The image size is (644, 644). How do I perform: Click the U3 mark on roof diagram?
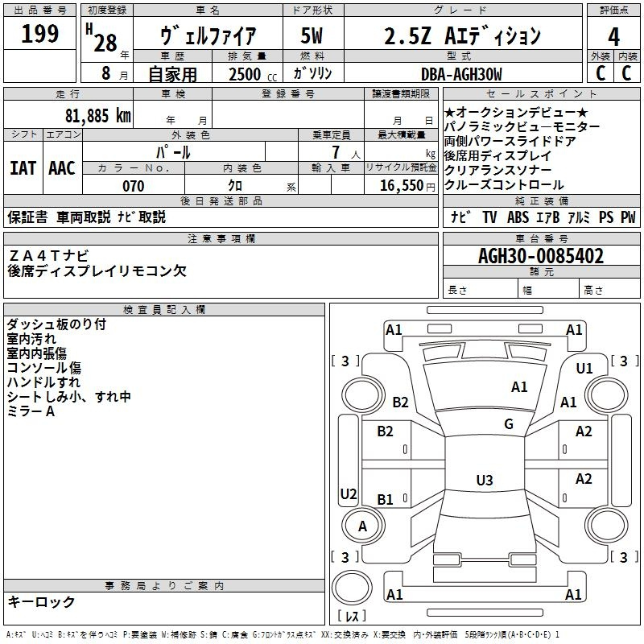pyautogui.click(x=485, y=480)
